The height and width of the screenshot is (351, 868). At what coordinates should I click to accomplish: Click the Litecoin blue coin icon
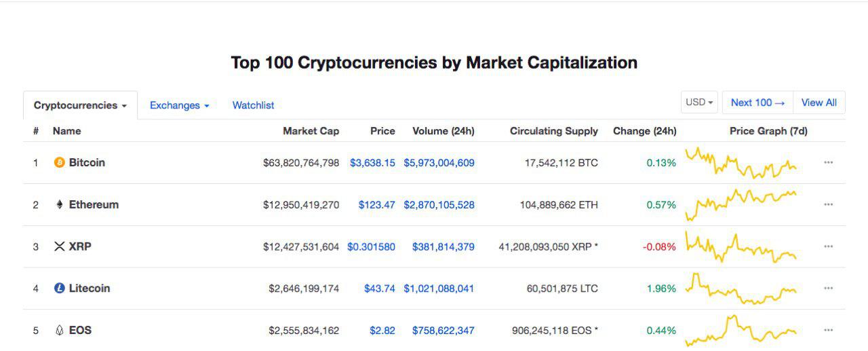59,289
